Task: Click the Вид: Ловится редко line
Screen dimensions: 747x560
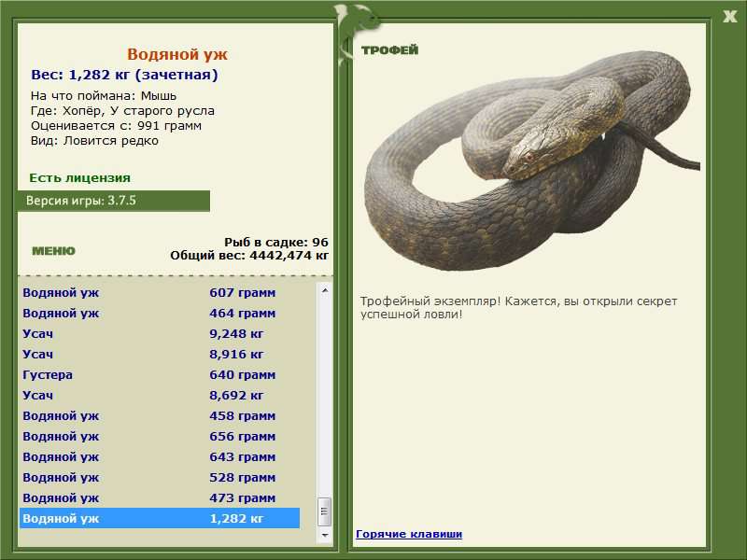Action: pos(94,141)
